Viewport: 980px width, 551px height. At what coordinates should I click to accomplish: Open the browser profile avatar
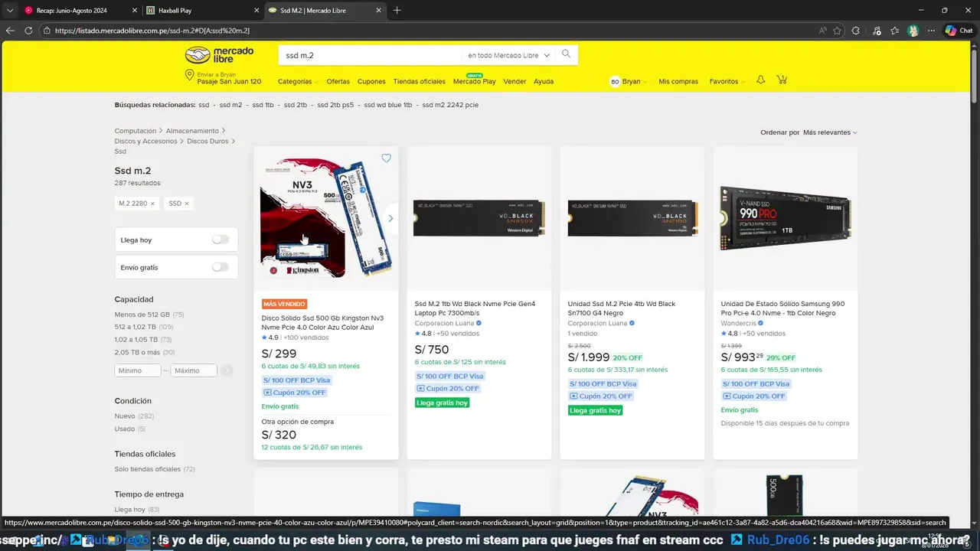(913, 31)
